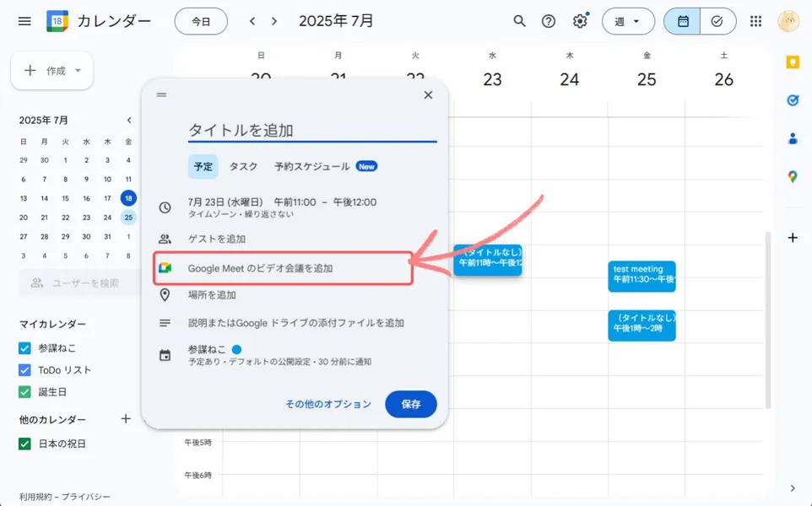Click the clock icon in dialog
The image size is (812, 506).
coord(165,207)
